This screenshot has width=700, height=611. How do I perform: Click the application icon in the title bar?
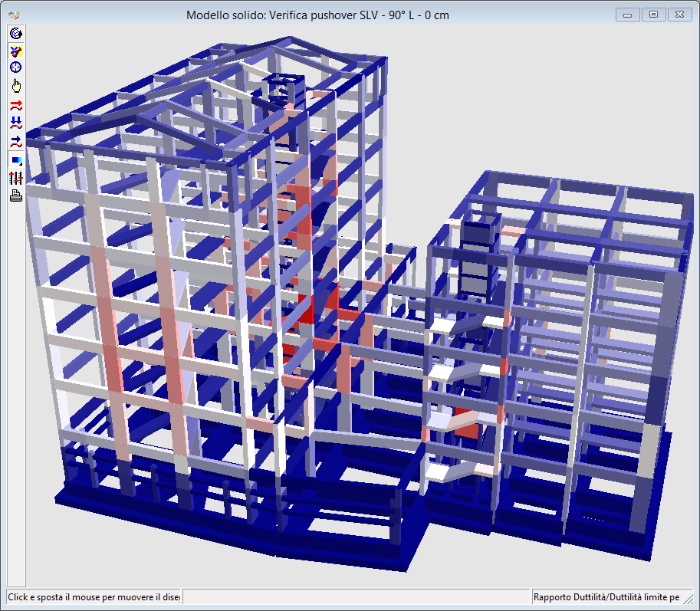(13, 15)
